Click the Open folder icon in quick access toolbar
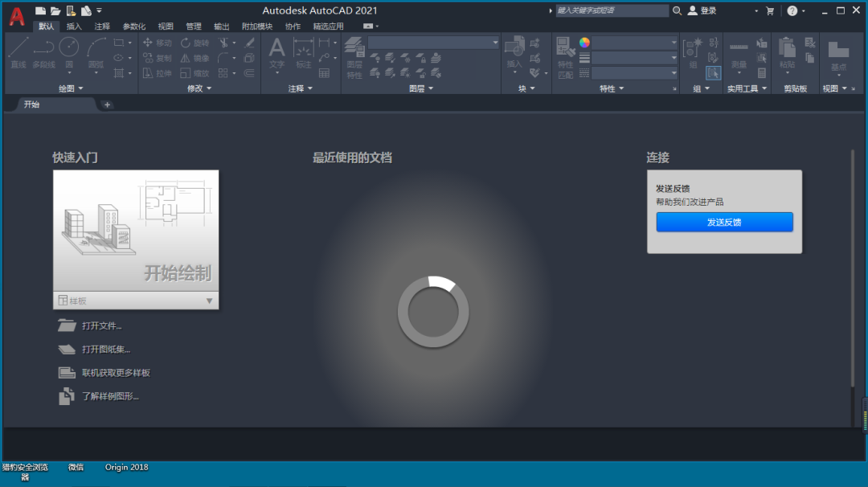 pyautogui.click(x=55, y=10)
